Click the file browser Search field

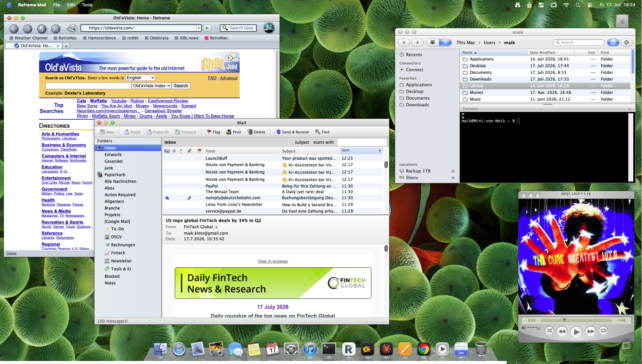tap(579, 42)
